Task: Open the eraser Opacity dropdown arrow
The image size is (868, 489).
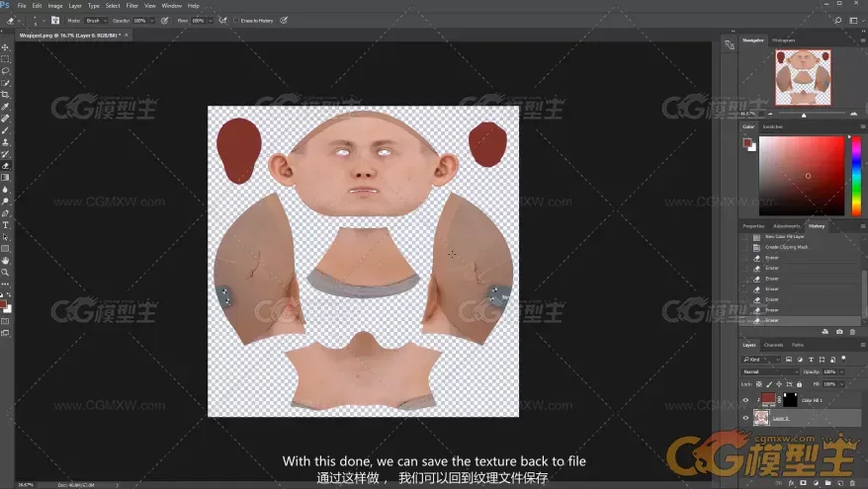Action: [x=151, y=21]
